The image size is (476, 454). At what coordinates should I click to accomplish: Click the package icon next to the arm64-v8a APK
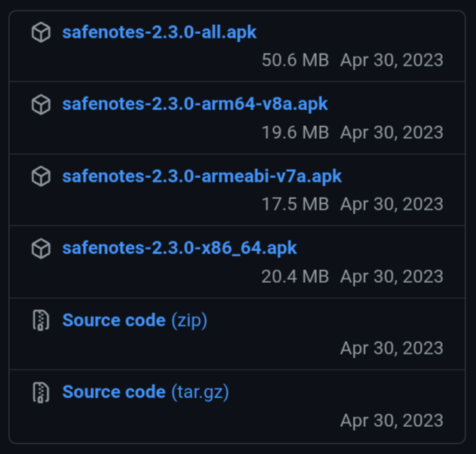(x=41, y=104)
